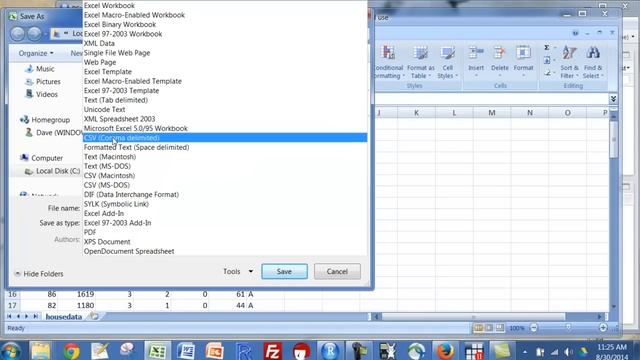Choose XPS Document file type
Viewport: 640px width, 360px height.
(x=225, y=242)
